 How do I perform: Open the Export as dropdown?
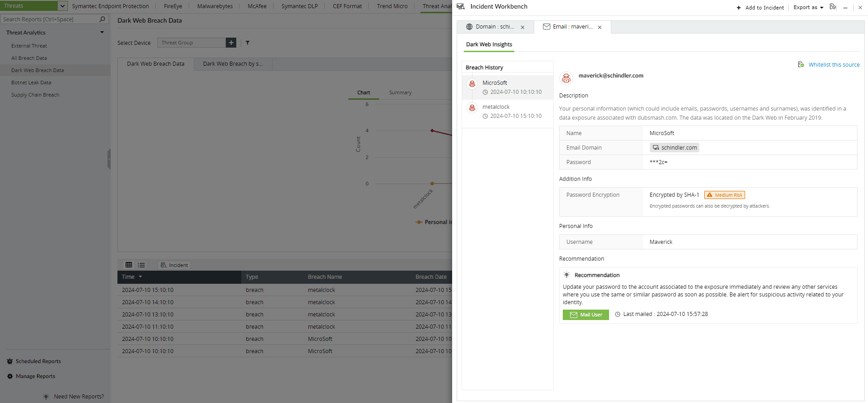click(808, 7)
